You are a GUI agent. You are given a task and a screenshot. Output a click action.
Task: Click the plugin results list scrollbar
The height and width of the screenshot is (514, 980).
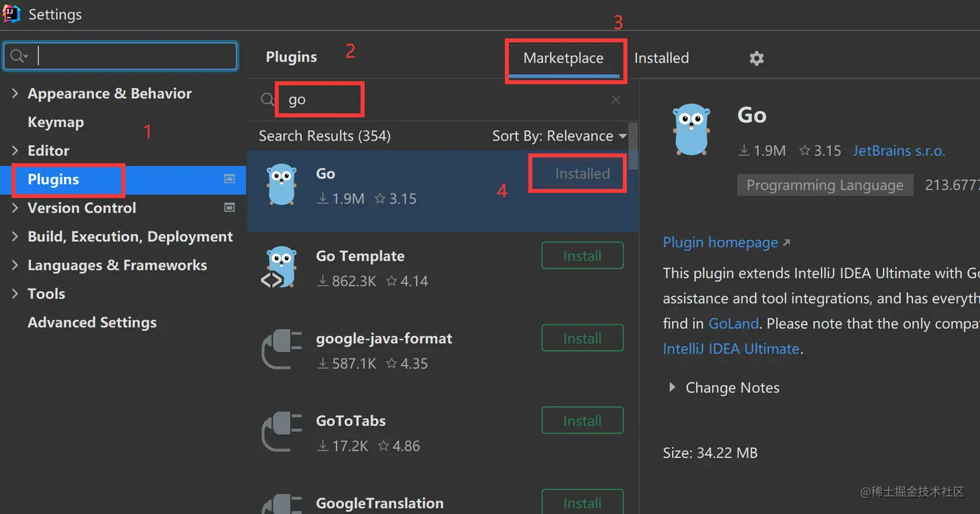(x=634, y=146)
